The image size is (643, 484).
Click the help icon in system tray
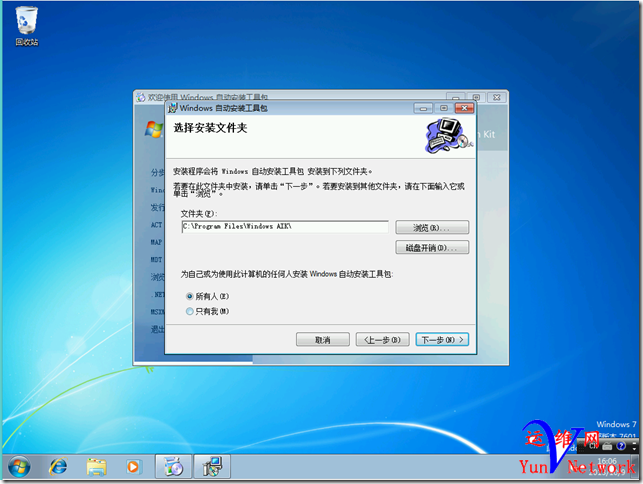(621, 446)
